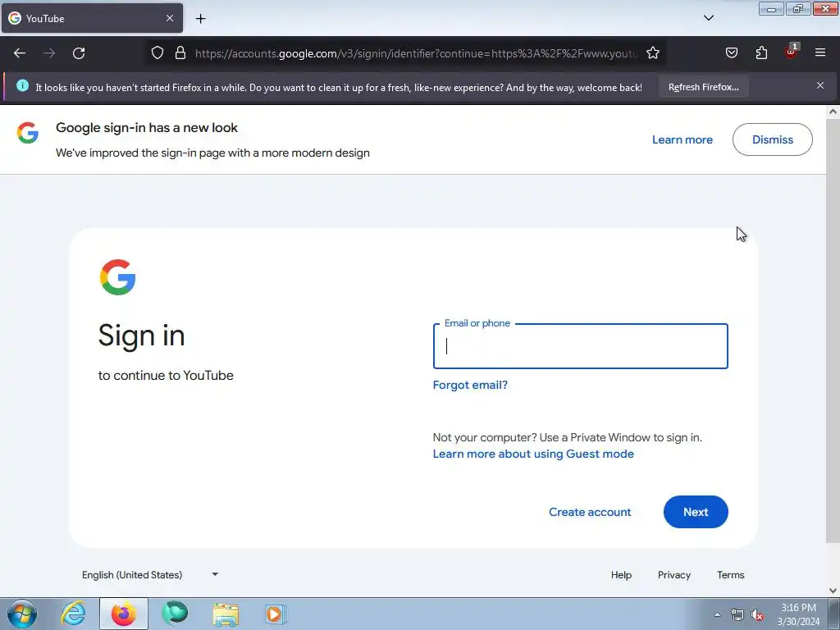Restore down the Firefox window

pyautogui.click(x=798, y=9)
